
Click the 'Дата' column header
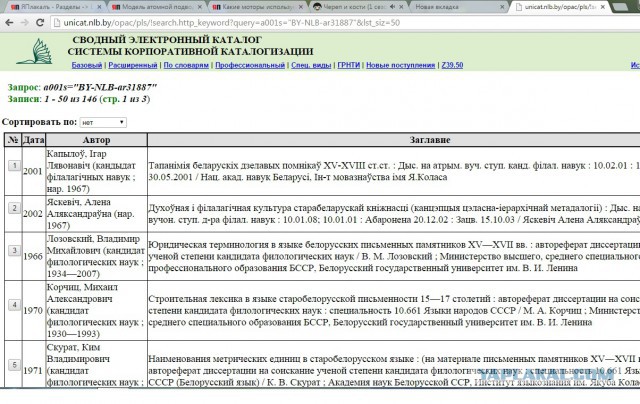pyautogui.click(x=33, y=140)
